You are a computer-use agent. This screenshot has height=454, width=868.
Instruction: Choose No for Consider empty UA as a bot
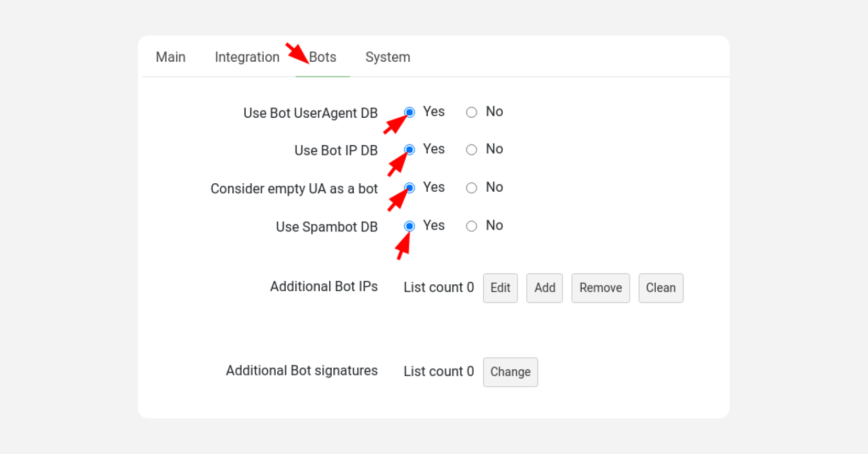[472, 188]
